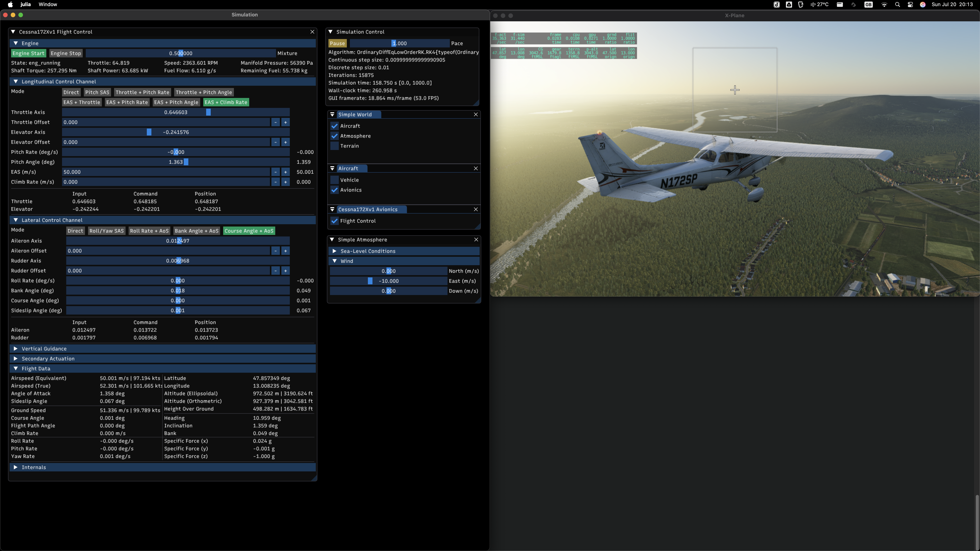Adjust the East wind slider
The height and width of the screenshot is (551, 980).
[x=388, y=281]
